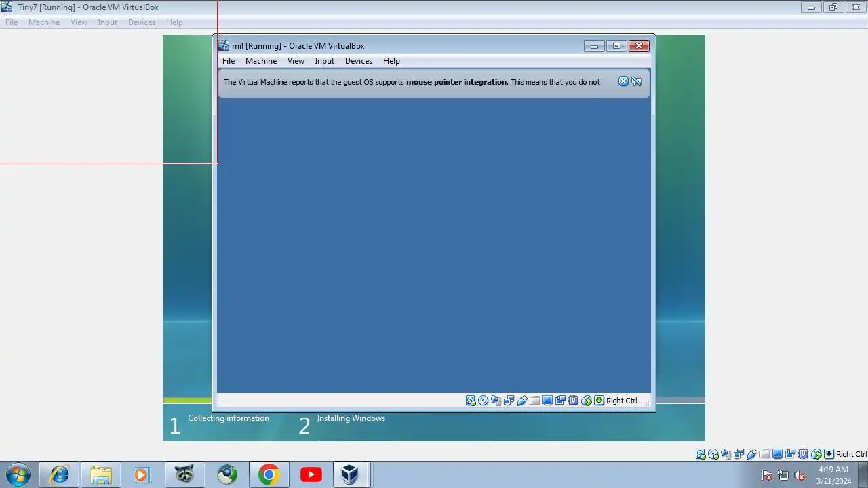Open Action Center flag in tray

(767, 475)
